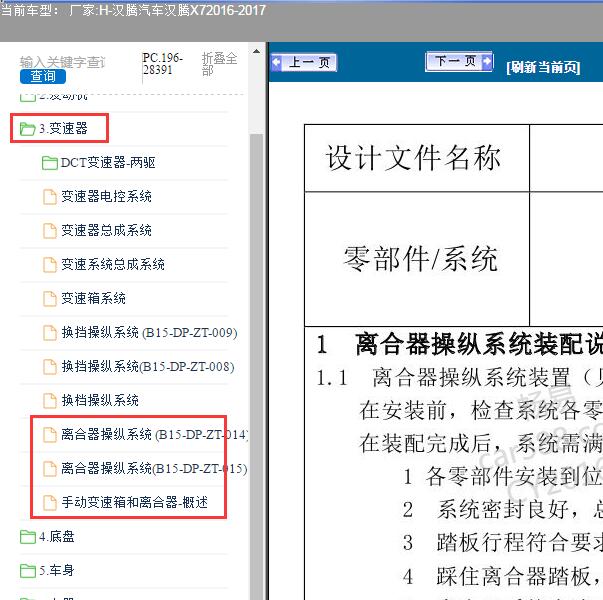Click the 刷新当前页 refresh link
The height and width of the screenshot is (600, 603).
(x=543, y=67)
